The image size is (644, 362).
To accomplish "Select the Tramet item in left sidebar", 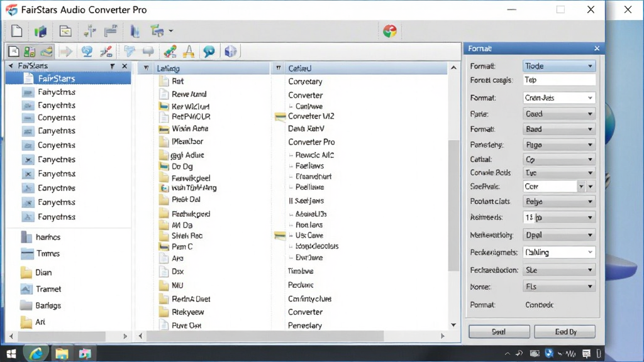I will point(48,289).
